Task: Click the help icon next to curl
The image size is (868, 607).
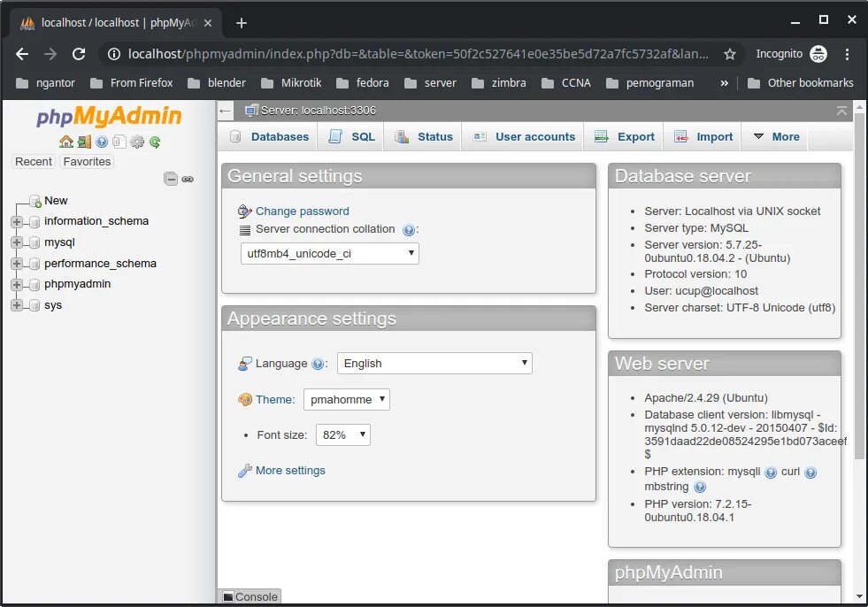Action: click(810, 473)
